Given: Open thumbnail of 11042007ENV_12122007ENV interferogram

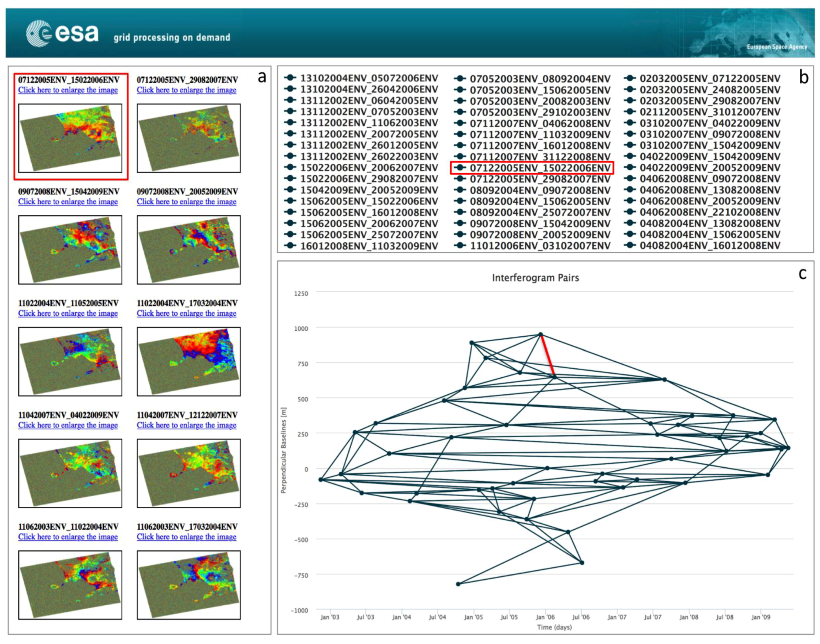Looking at the screenshot, I should click(x=189, y=473).
